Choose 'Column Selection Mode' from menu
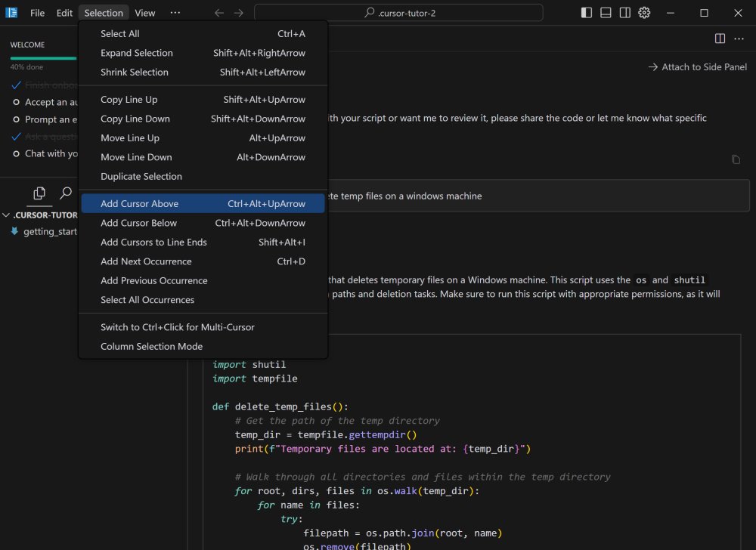Viewport: 756px width, 550px height. [151, 346]
